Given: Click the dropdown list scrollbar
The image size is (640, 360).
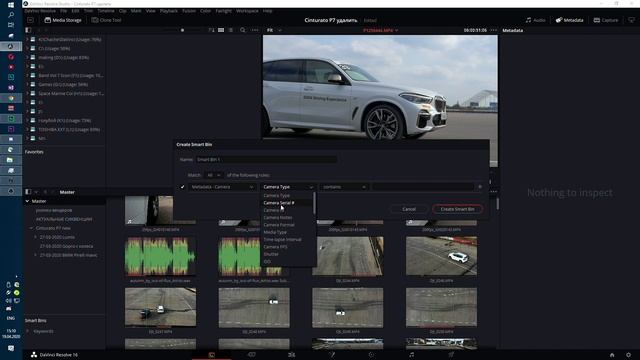Looking at the screenshot, I should (x=314, y=203).
